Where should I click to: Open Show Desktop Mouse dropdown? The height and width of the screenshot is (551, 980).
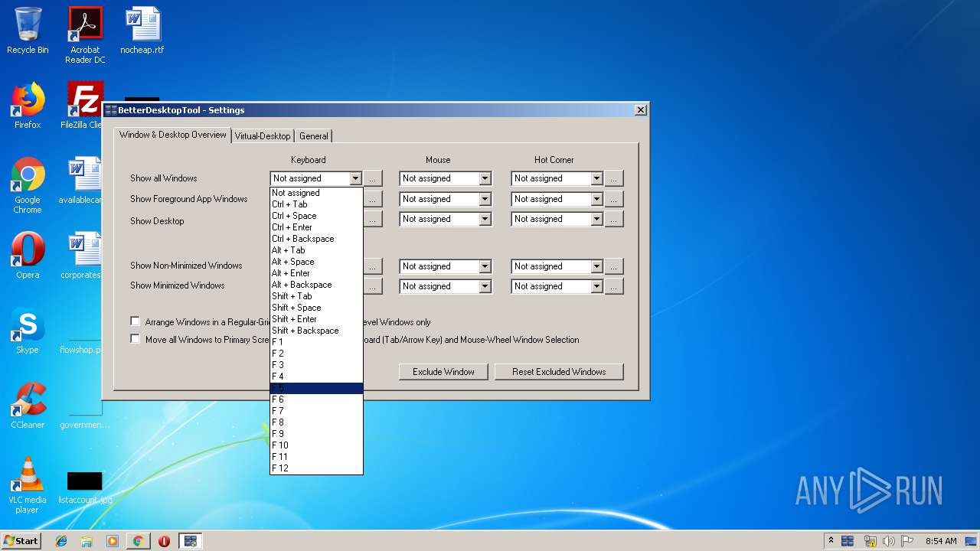(x=485, y=219)
